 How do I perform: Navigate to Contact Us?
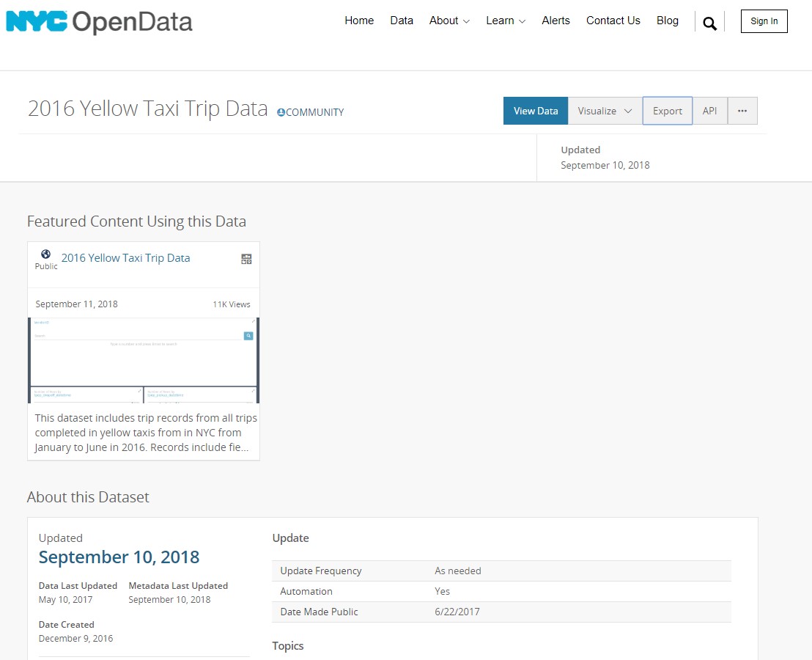click(x=613, y=21)
